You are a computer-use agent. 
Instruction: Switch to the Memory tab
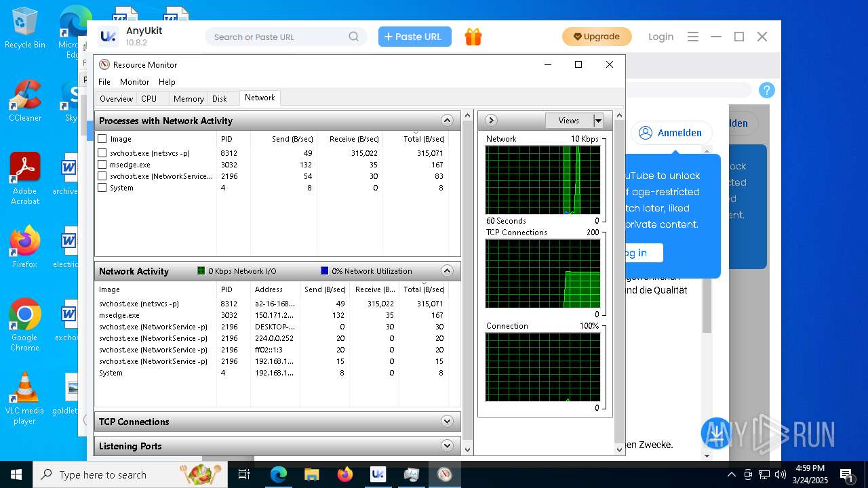coord(189,99)
